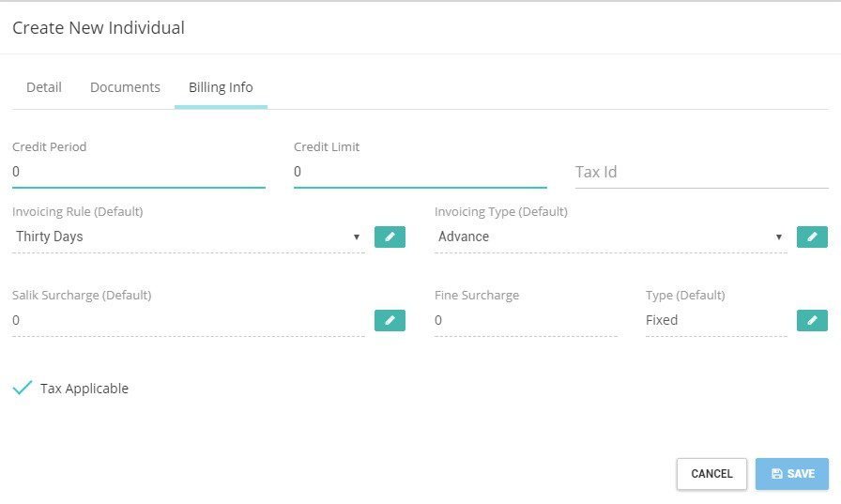Image resolution: width=841 pixels, height=504 pixels.
Task: Edit Salik Surcharge default with the pencil icon
Action: 390,320
